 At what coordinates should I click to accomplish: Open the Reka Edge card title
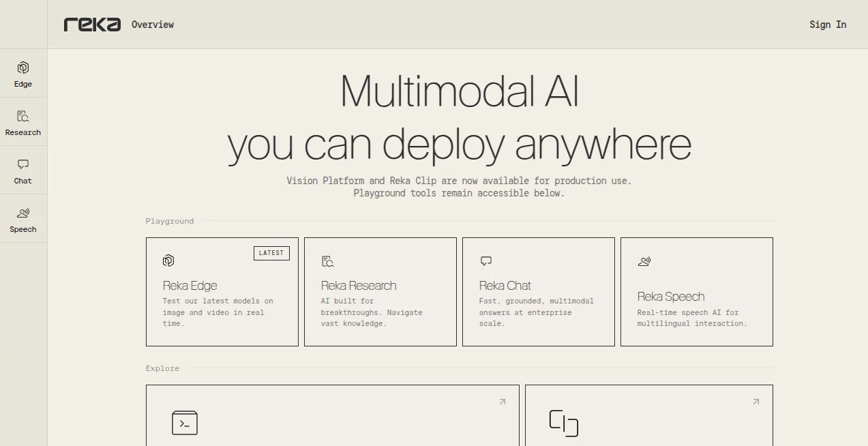pyautogui.click(x=190, y=286)
